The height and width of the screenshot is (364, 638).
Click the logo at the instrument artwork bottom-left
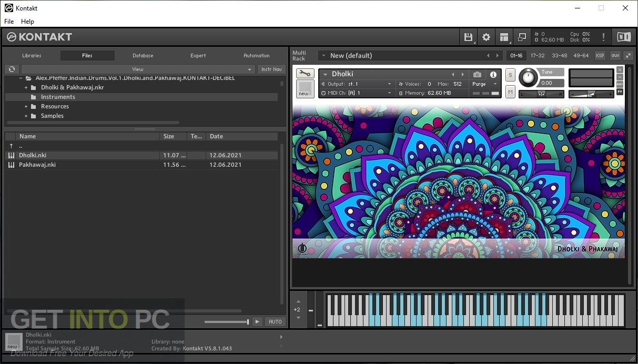click(302, 248)
